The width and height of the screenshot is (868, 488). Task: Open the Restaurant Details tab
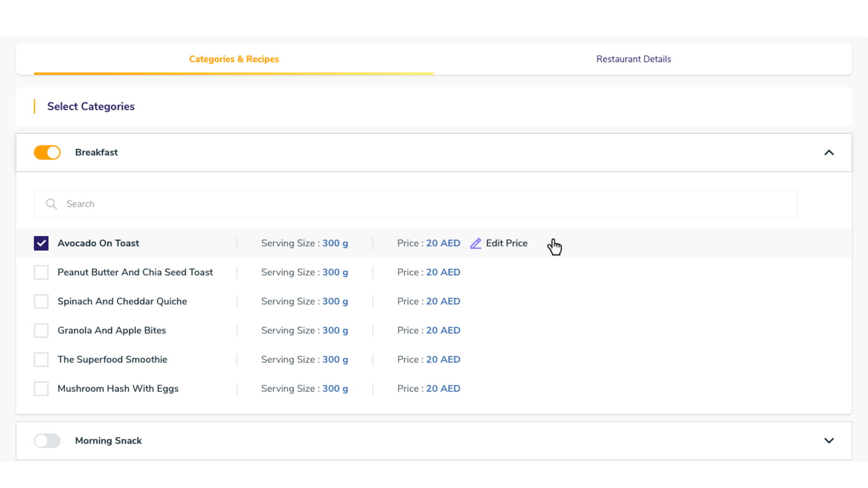[x=633, y=59]
